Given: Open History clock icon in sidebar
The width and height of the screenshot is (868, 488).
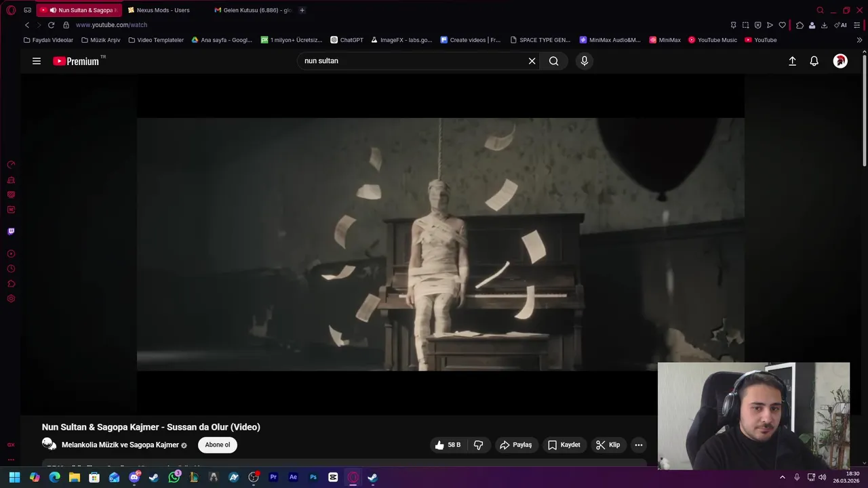Looking at the screenshot, I should click(11, 268).
